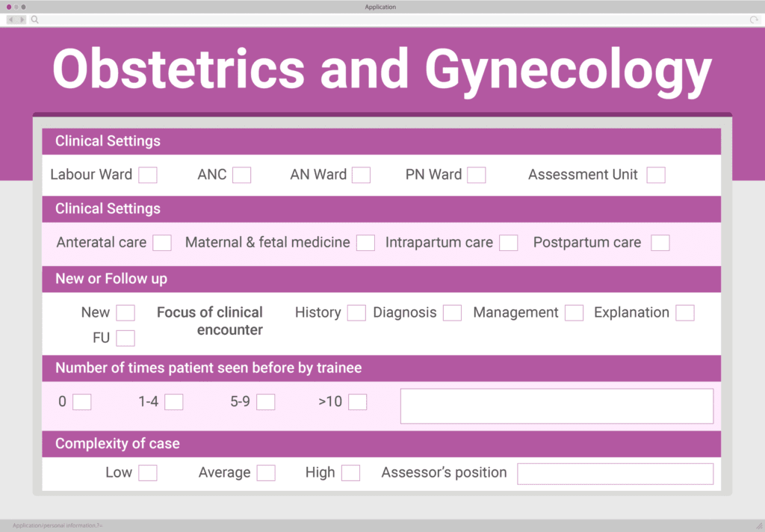Check the Explanation checkbox
765x532 pixels.
(x=685, y=312)
